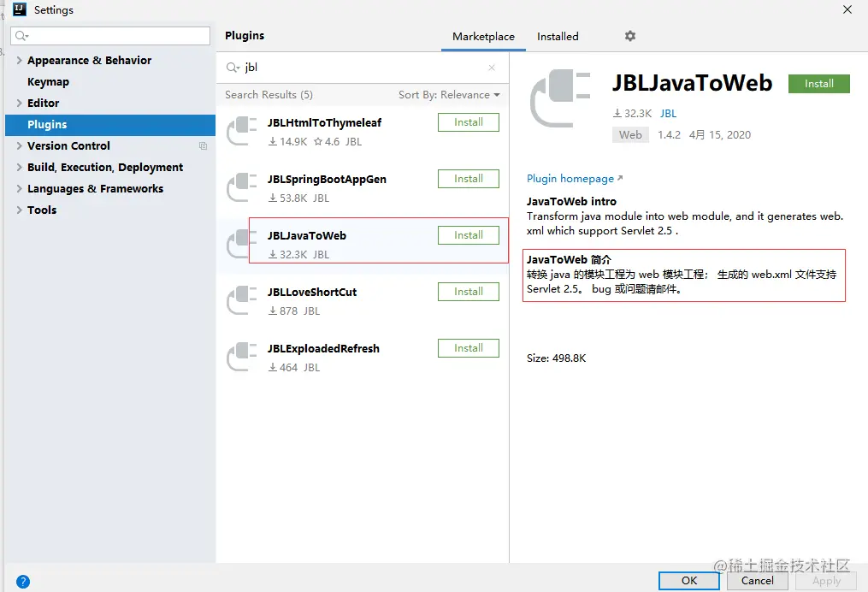This screenshot has width=868, height=592.
Task: Expand Languages & Frameworks section
Action: [20, 188]
